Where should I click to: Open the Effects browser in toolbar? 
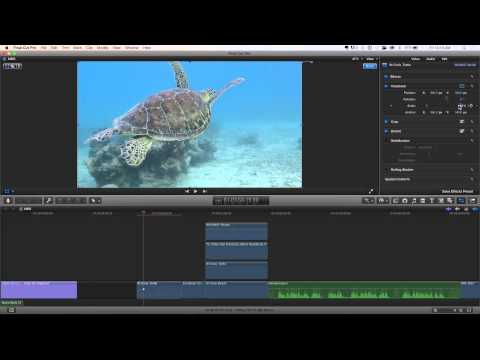pyautogui.click(x=395, y=200)
